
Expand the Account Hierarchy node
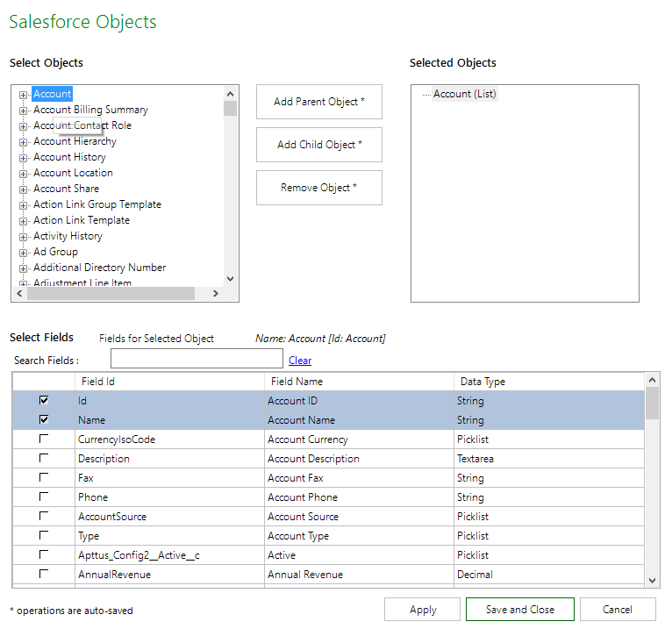click(23, 142)
